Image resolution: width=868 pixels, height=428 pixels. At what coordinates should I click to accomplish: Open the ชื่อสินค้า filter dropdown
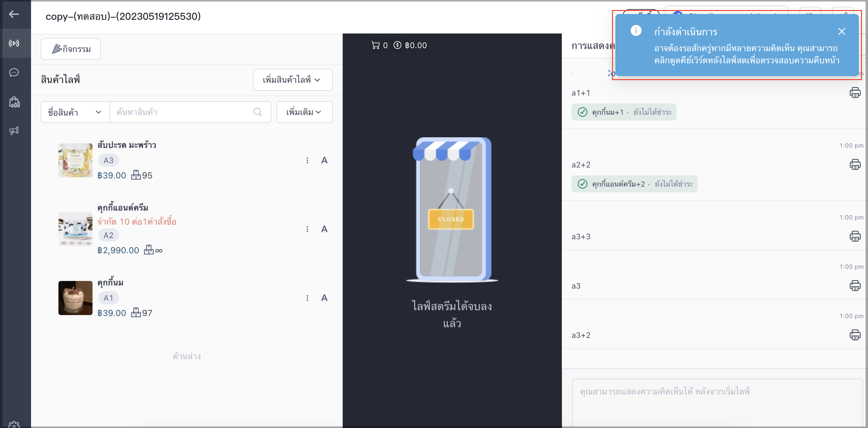pos(75,112)
